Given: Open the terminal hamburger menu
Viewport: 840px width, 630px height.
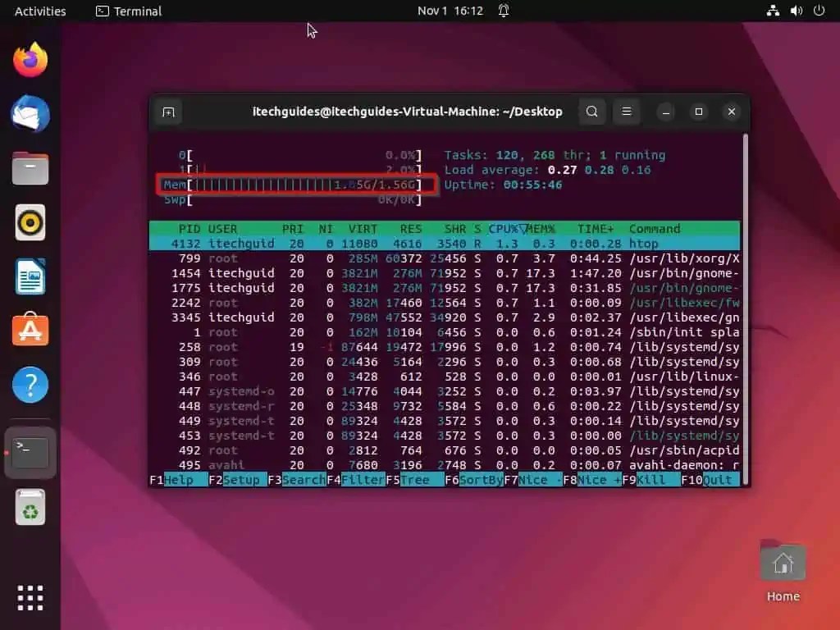Looking at the screenshot, I should 627,112.
